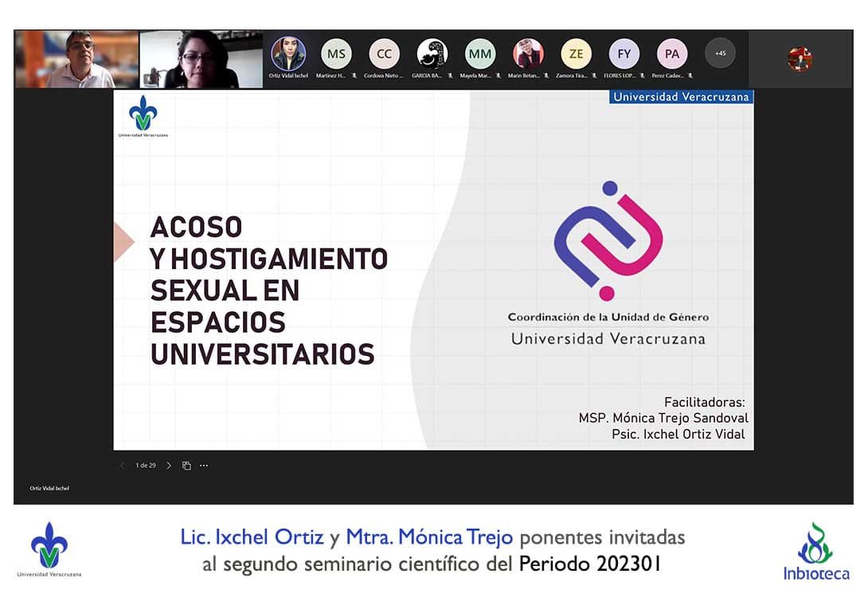Select the CC participant avatar
This screenshot has width=868, height=605.
coord(384,54)
